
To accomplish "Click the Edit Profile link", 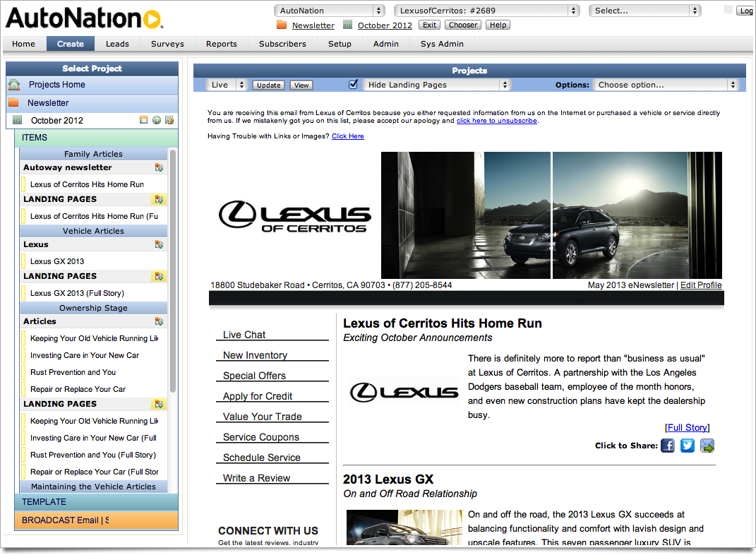I will [x=701, y=285].
